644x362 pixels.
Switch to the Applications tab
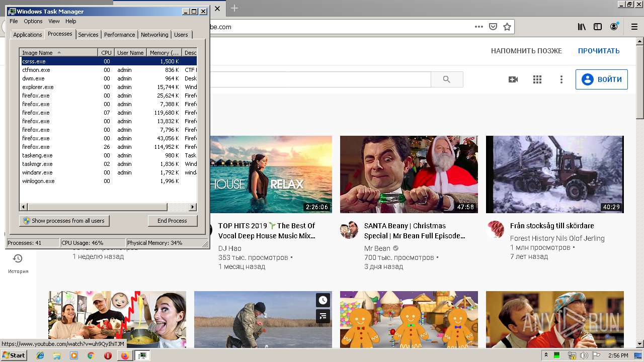(x=27, y=35)
